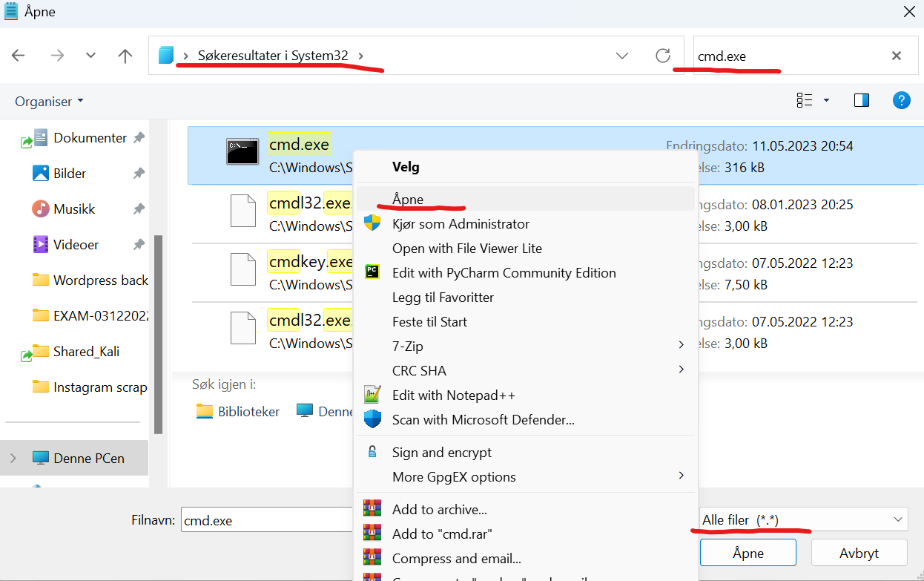The width and height of the screenshot is (924, 581).
Task: Refresh the search results
Action: point(663,56)
